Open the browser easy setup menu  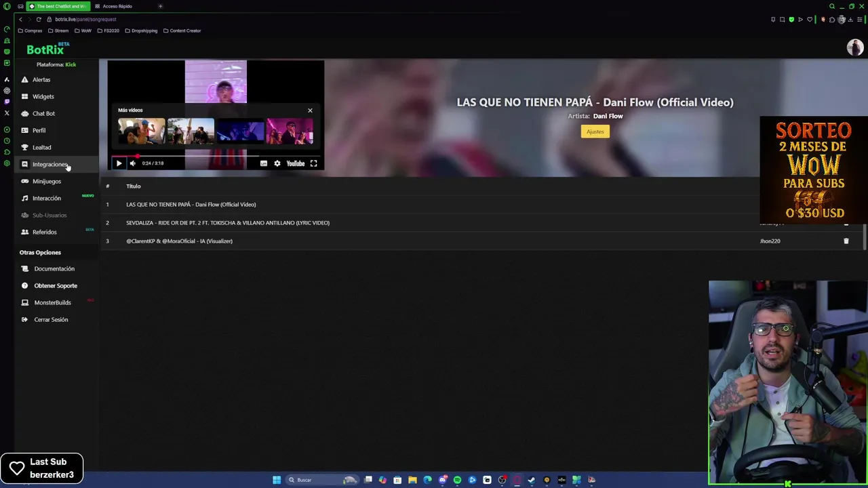coord(859,19)
